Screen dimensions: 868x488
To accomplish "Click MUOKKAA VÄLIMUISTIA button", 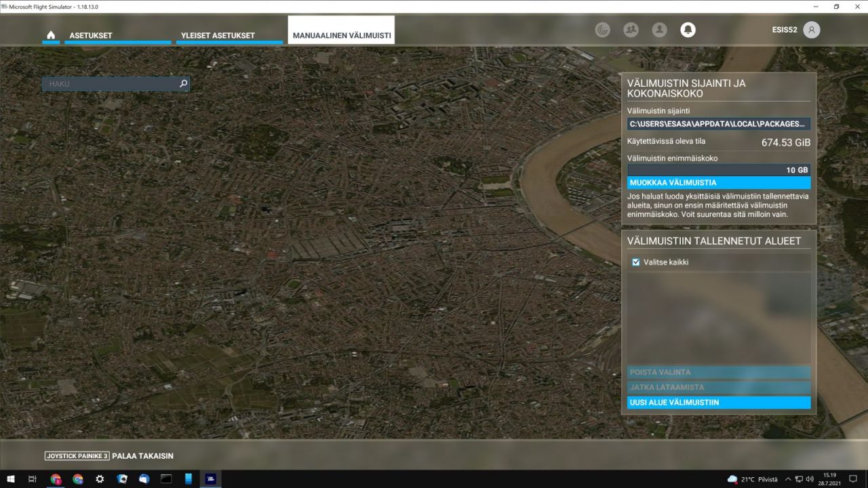I will pos(719,183).
